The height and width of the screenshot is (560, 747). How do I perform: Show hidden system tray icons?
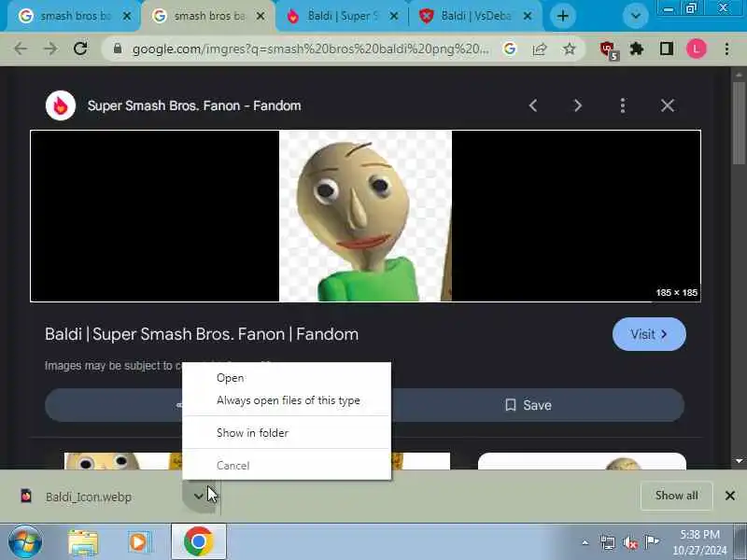point(585,542)
